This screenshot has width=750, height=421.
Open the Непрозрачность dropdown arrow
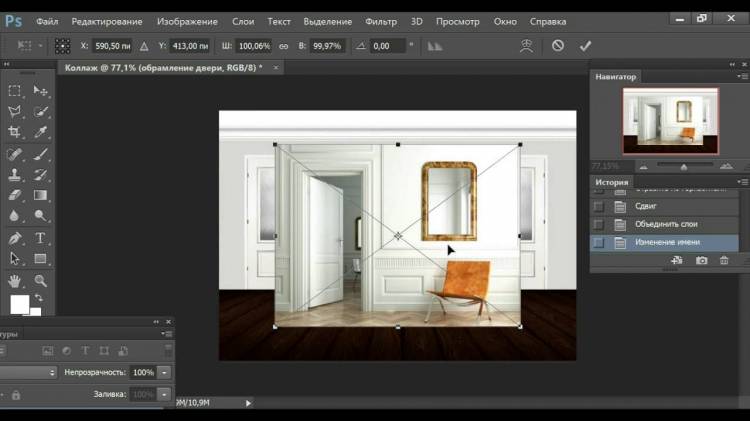pos(164,372)
